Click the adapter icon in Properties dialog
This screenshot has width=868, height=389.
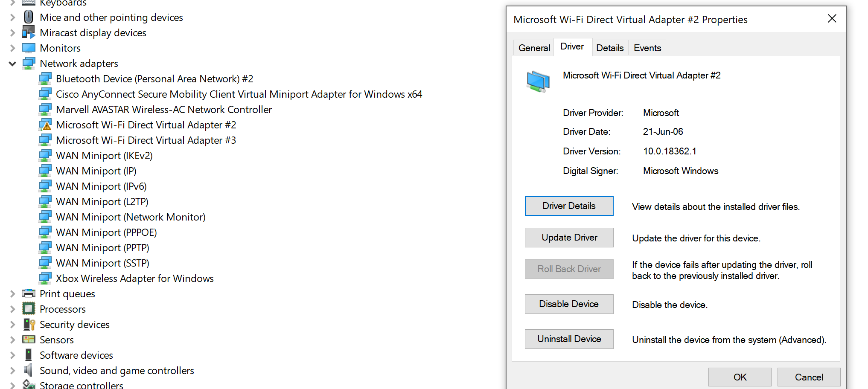[538, 81]
